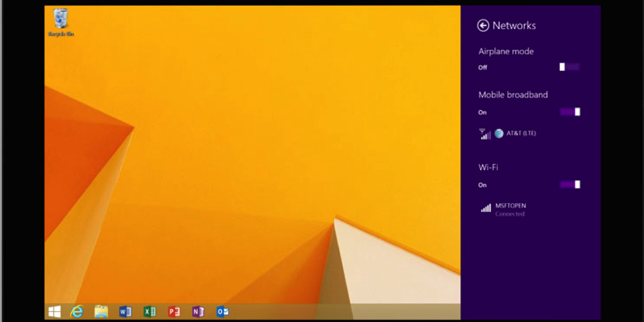The width and height of the screenshot is (644, 322).
Task: Open Excel from the taskbar
Action: 149,312
